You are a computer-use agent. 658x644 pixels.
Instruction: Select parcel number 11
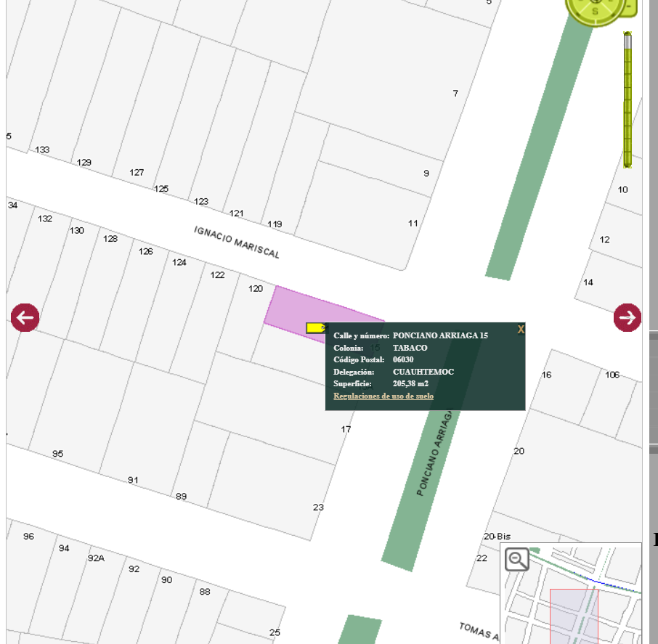[413, 223]
